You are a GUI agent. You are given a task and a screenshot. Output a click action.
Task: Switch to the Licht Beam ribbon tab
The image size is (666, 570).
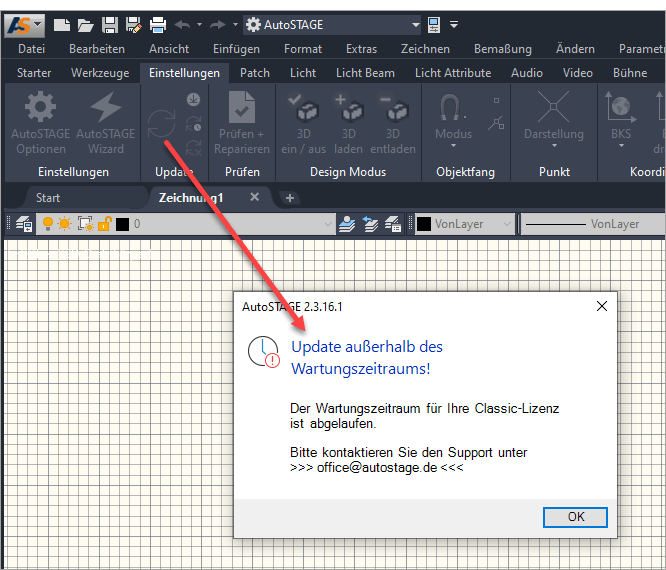pyautogui.click(x=365, y=73)
